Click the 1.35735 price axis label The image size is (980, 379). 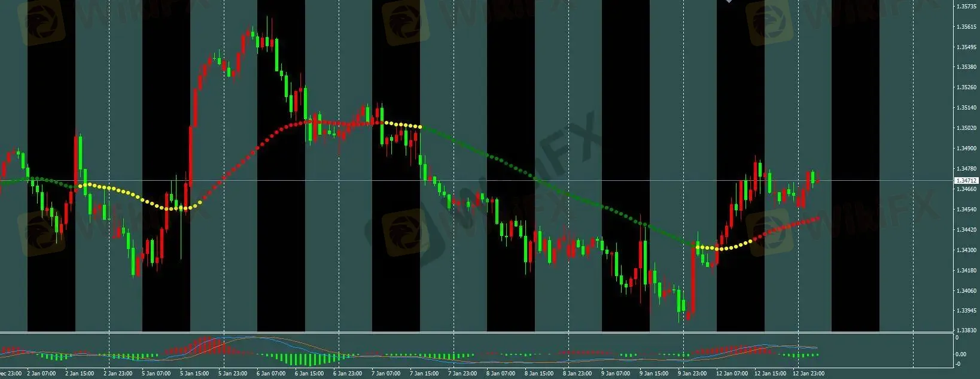[x=966, y=7]
